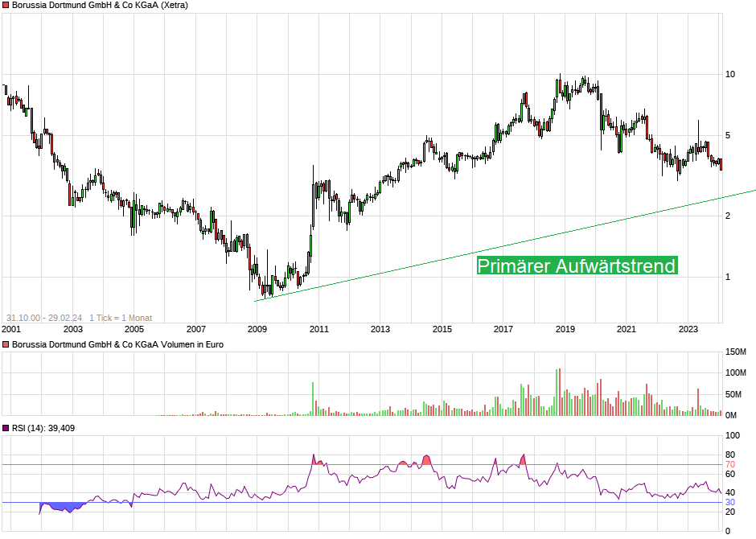The height and width of the screenshot is (539, 756).
Task: Click the RSI (14): 39,409 label
Action: 43,428
